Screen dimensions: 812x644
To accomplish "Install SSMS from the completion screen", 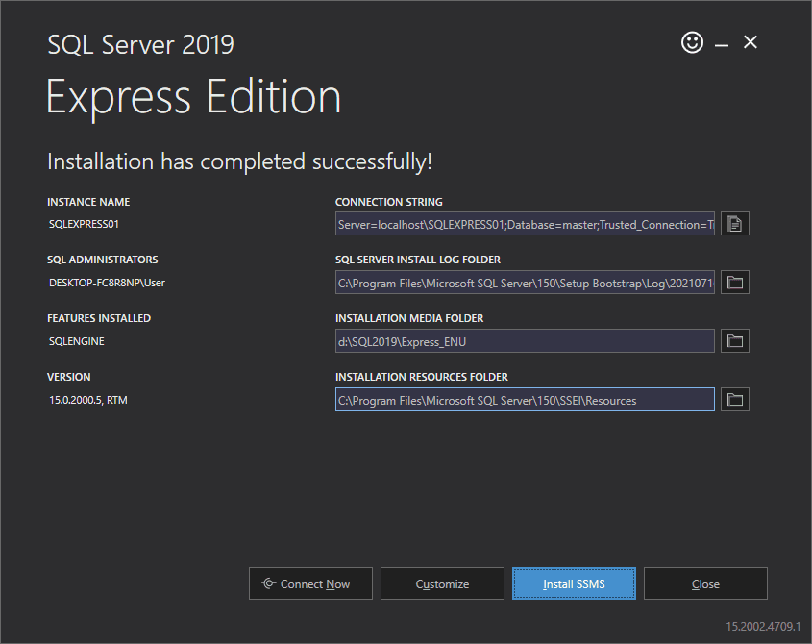I will 574,583.
